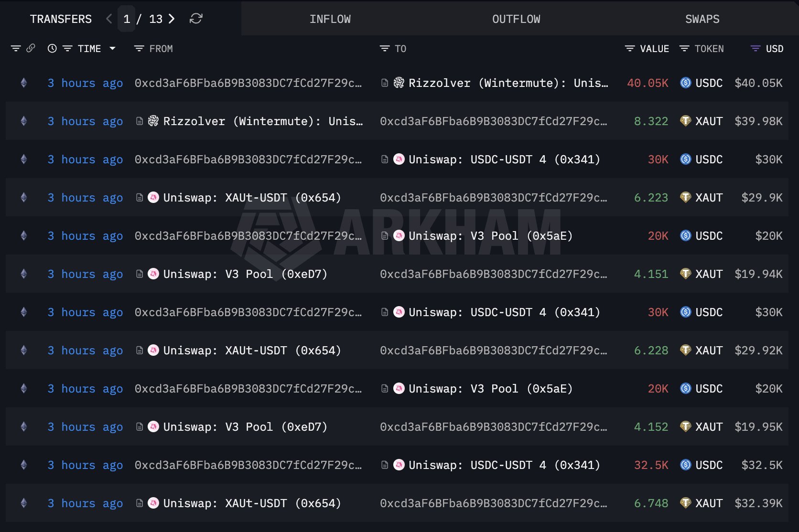Open Rizzolver (Wintermute) recipient in the 40.05K row
The width and height of the screenshot is (799, 532).
point(508,83)
